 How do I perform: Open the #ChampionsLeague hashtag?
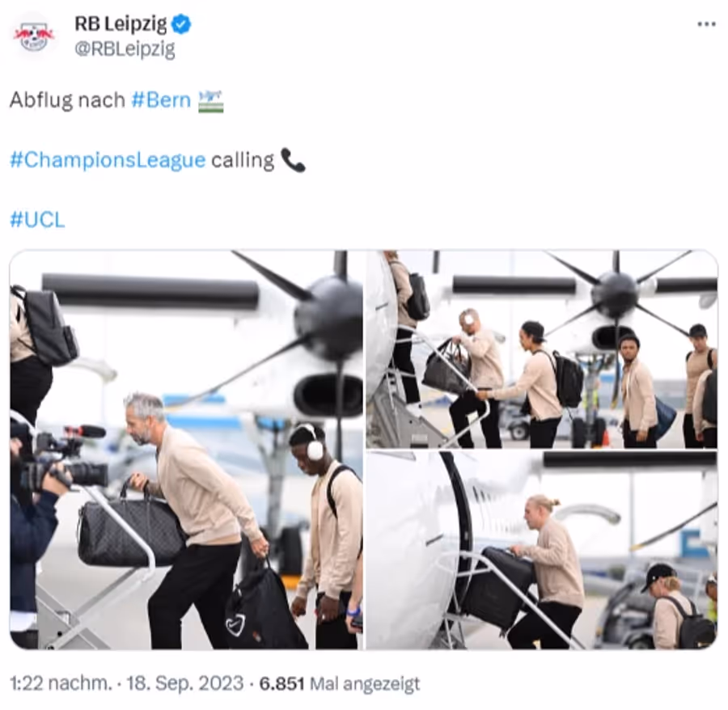(108, 159)
